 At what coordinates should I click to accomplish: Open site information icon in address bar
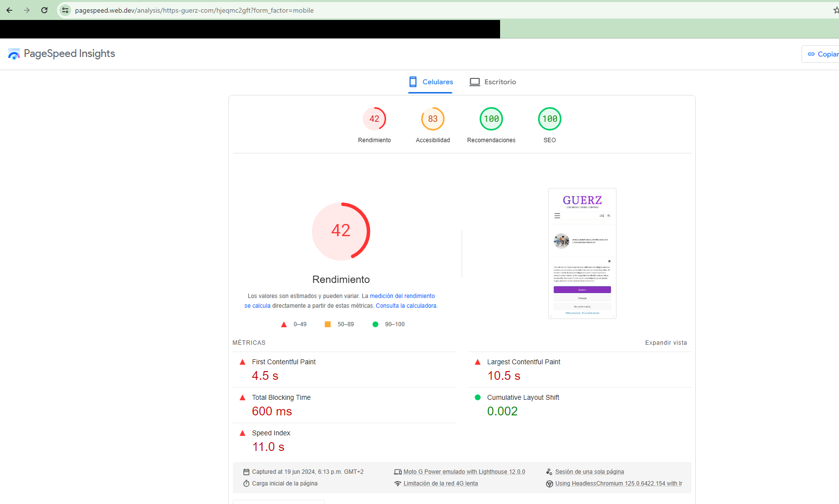point(65,10)
